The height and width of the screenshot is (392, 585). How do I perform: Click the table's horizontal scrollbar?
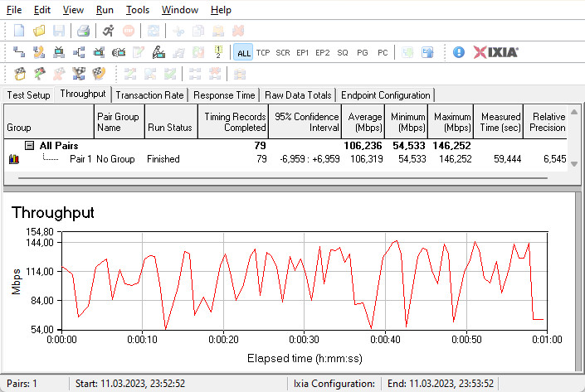click(x=283, y=178)
